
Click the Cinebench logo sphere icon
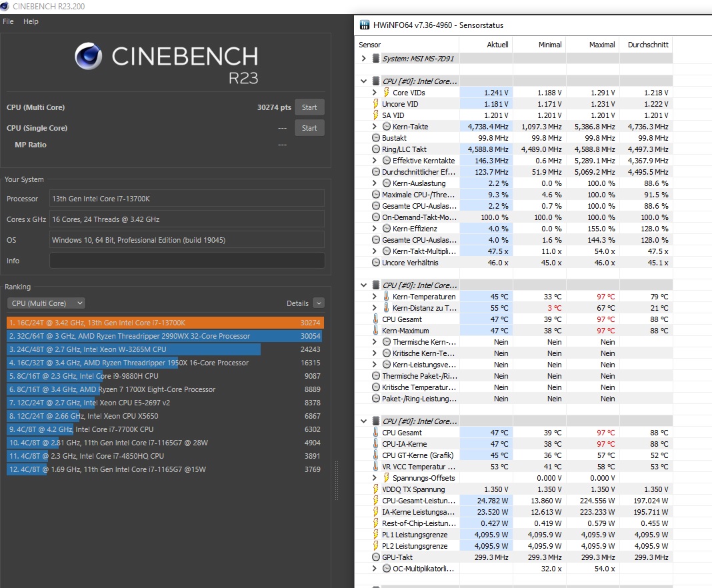point(89,56)
